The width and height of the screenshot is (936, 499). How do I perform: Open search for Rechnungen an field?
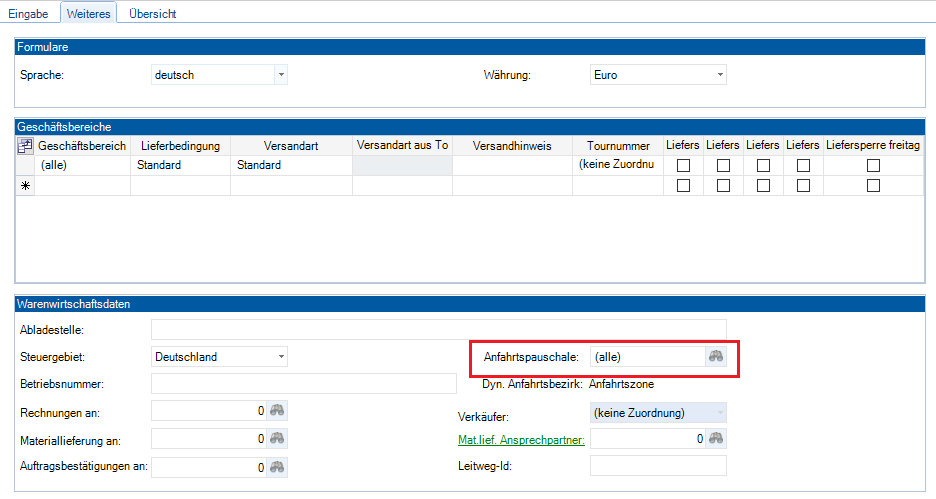click(x=277, y=410)
